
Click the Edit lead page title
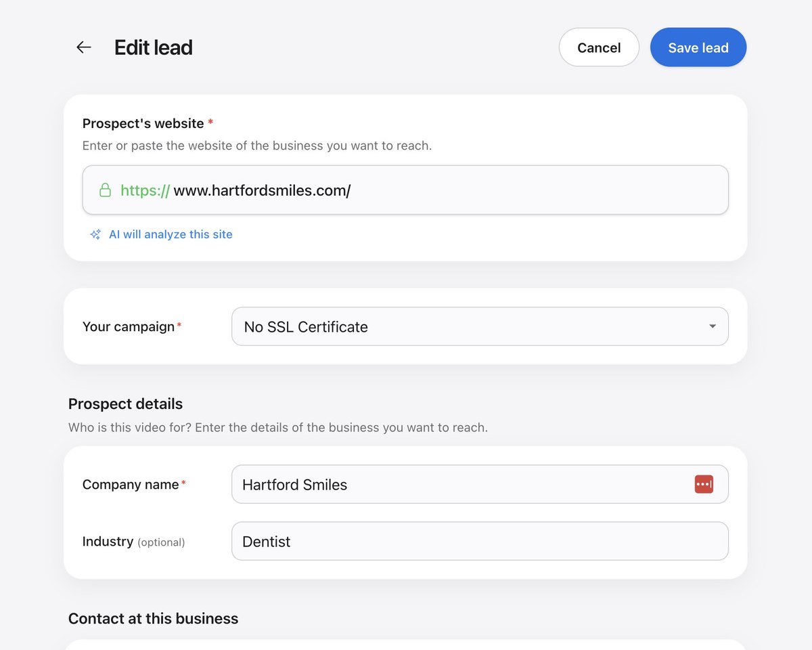click(154, 47)
